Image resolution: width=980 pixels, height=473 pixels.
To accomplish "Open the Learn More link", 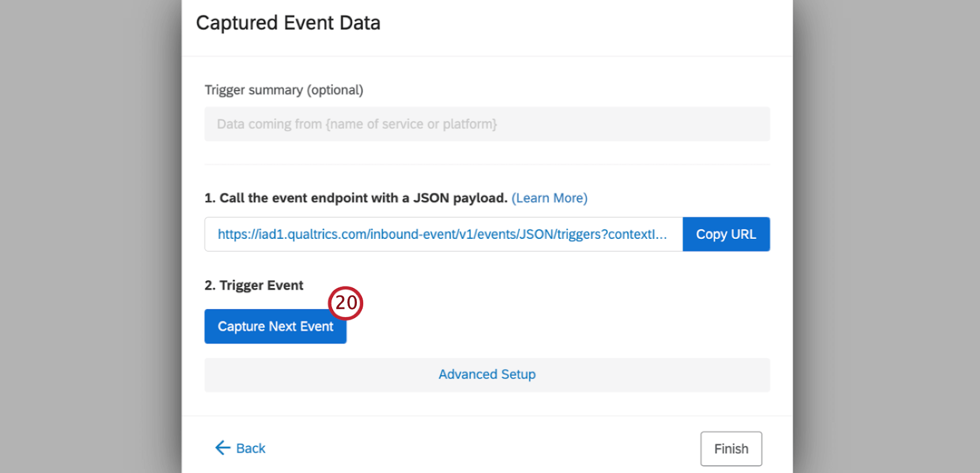I will [x=549, y=198].
